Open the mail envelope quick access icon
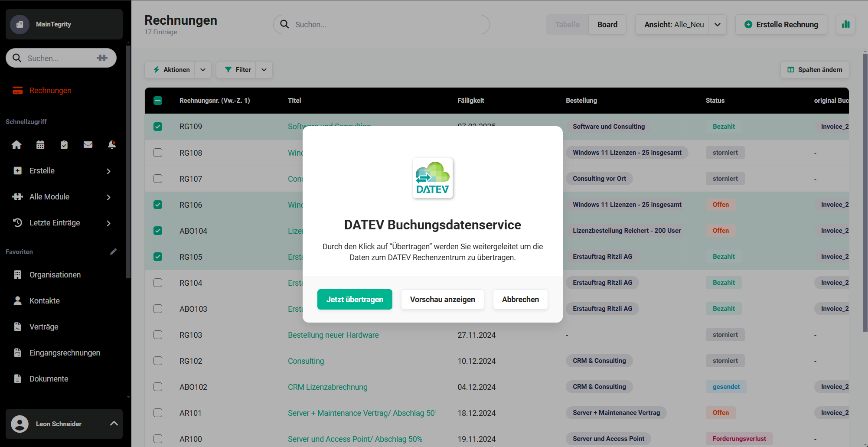This screenshot has width=868, height=447. [88, 145]
